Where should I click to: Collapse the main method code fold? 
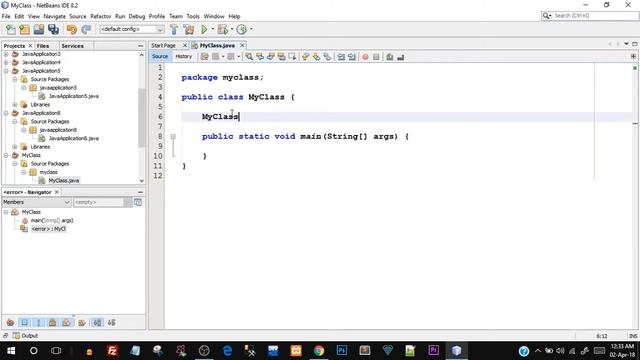173,136
